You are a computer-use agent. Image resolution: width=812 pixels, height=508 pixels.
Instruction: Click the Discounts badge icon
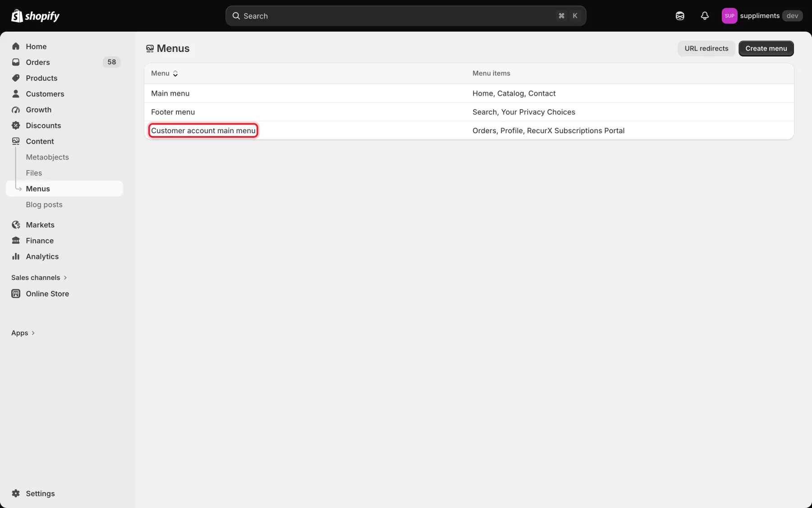16,126
